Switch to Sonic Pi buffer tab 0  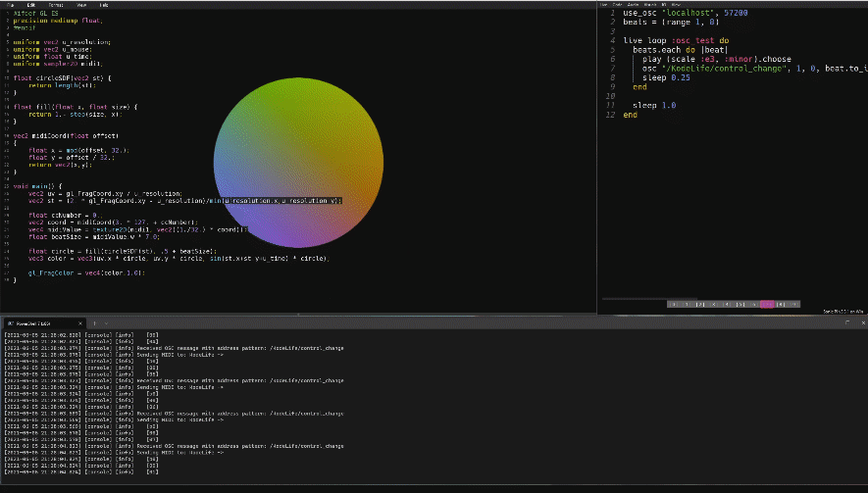674,304
